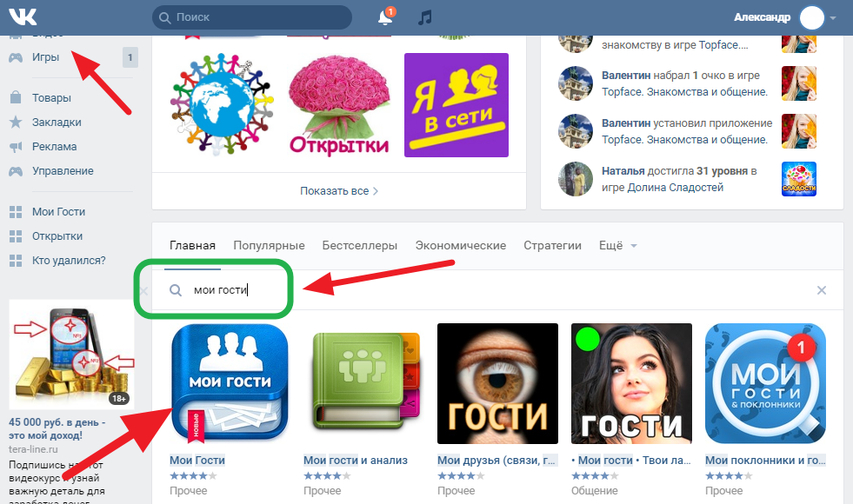The image size is (853, 504).
Task: Open the globe with people app thumbnail
Action: 222,104
